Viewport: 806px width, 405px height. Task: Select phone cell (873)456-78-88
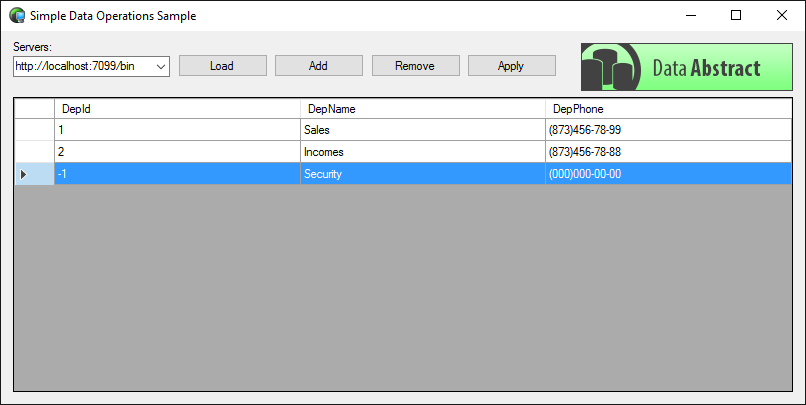pyautogui.click(x=668, y=152)
